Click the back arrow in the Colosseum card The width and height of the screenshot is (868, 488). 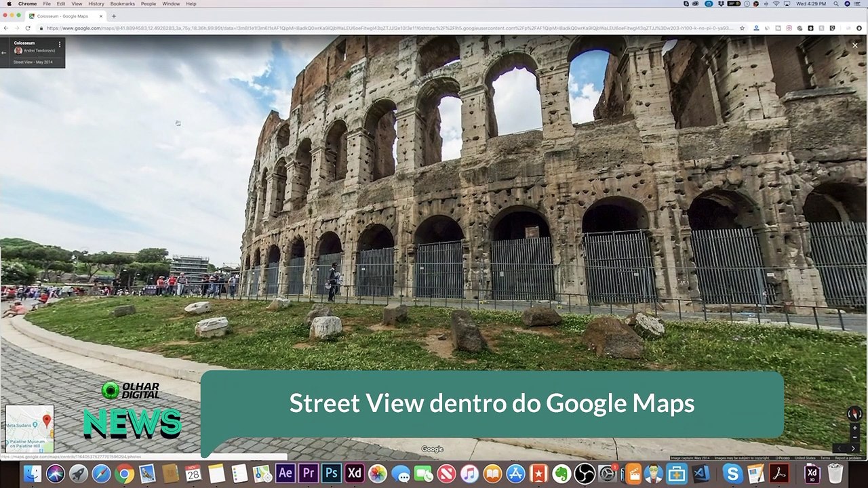(x=4, y=53)
